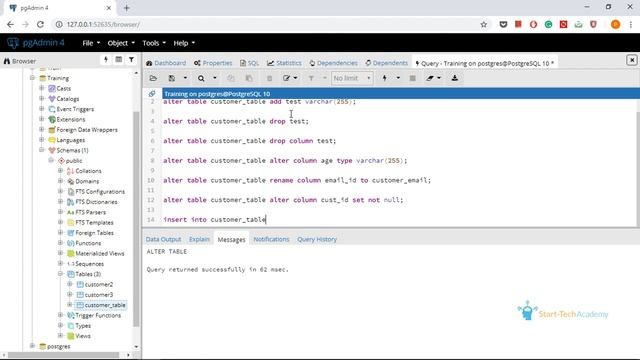
Task: Click the connection status link icon
Action: [x=152, y=93]
